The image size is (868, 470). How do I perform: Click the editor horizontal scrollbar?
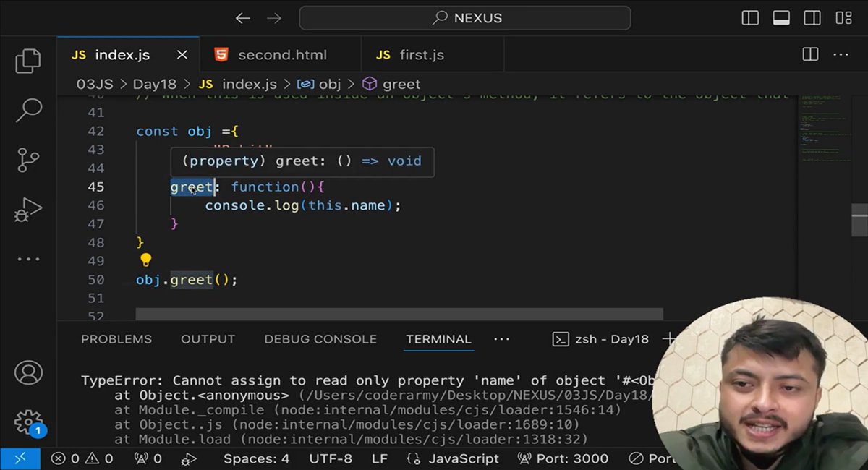click(399, 314)
